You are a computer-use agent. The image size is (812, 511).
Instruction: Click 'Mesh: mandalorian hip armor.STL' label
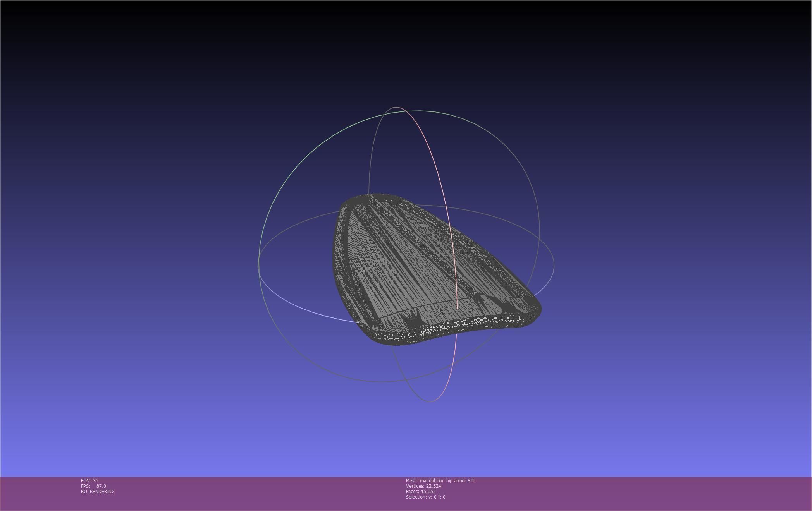pyautogui.click(x=441, y=480)
